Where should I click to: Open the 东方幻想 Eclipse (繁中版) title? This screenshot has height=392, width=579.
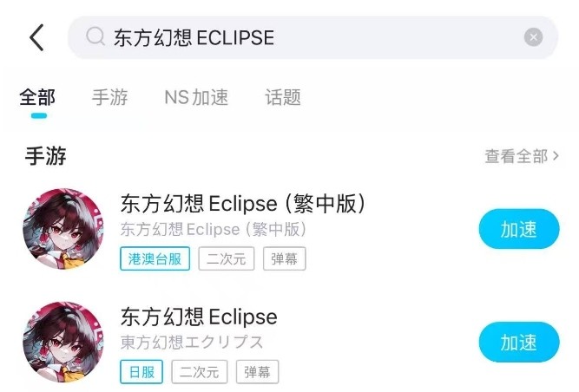coord(242,204)
